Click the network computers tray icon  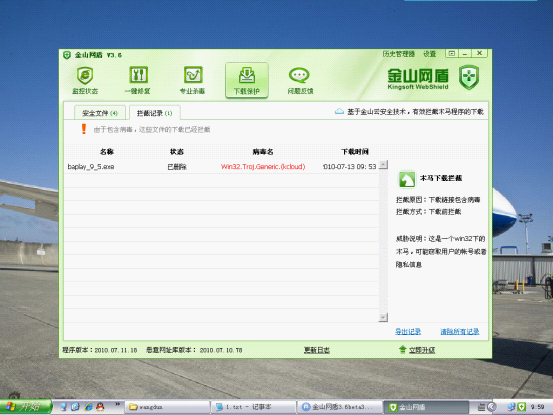[511, 407]
